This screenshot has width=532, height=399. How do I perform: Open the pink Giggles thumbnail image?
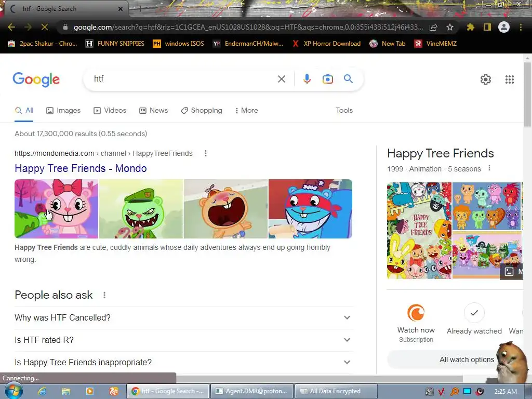pos(56,209)
